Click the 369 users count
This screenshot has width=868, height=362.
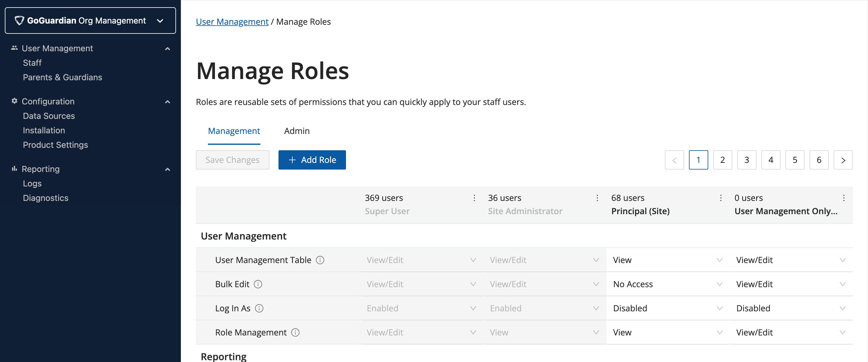click(384, 198)
